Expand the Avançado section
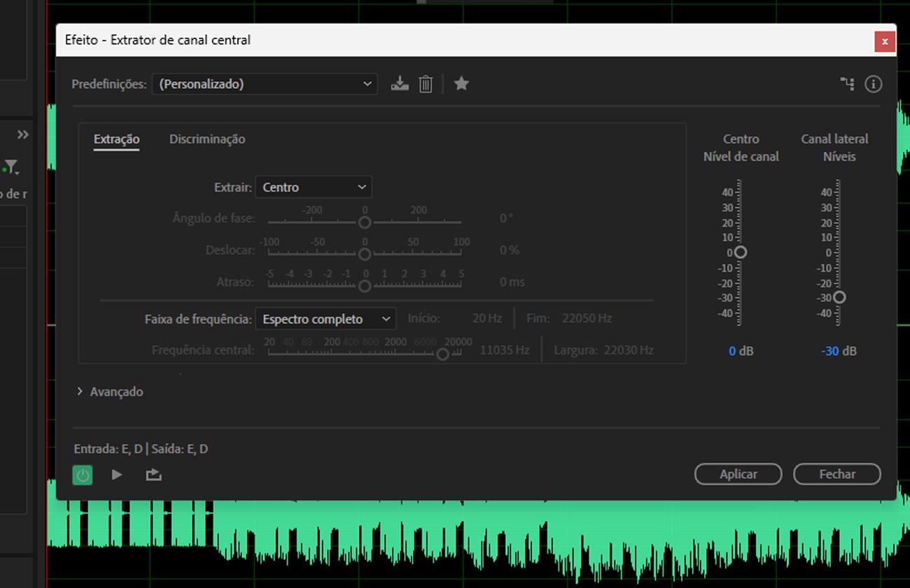Viewport: 910px width, 588px height. click(110, 392)
